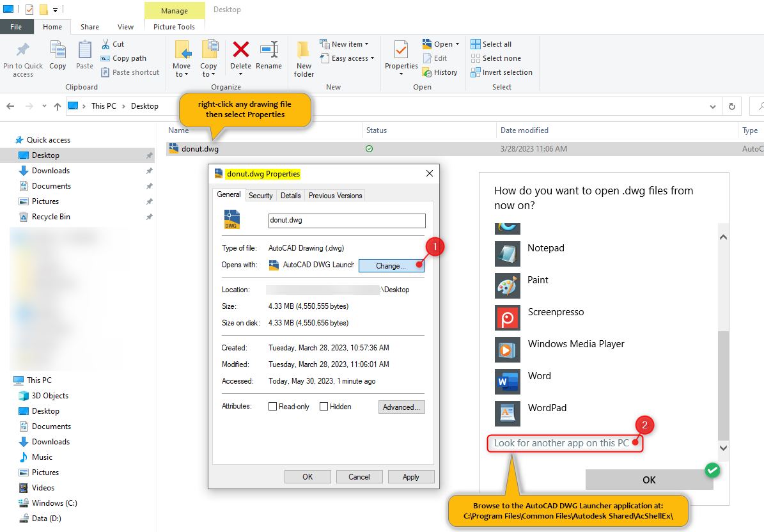Screen dimensions: 764x532
Task: Open Previous Versions tab
Action: tap(335, 196)
